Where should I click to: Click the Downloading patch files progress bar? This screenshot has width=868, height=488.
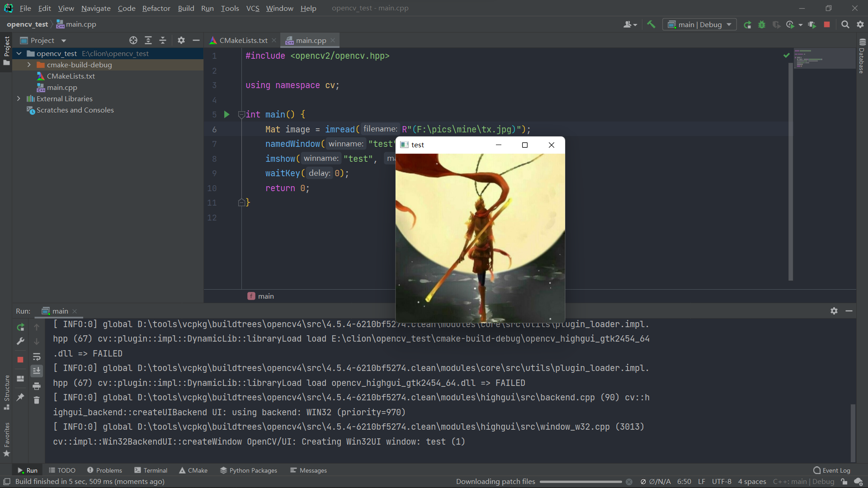581,482
